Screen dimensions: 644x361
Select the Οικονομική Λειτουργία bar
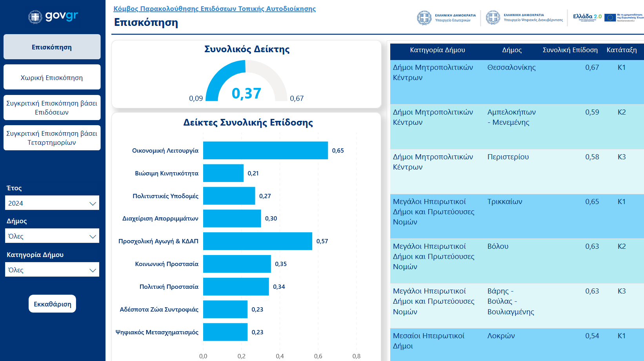point(265,151)
